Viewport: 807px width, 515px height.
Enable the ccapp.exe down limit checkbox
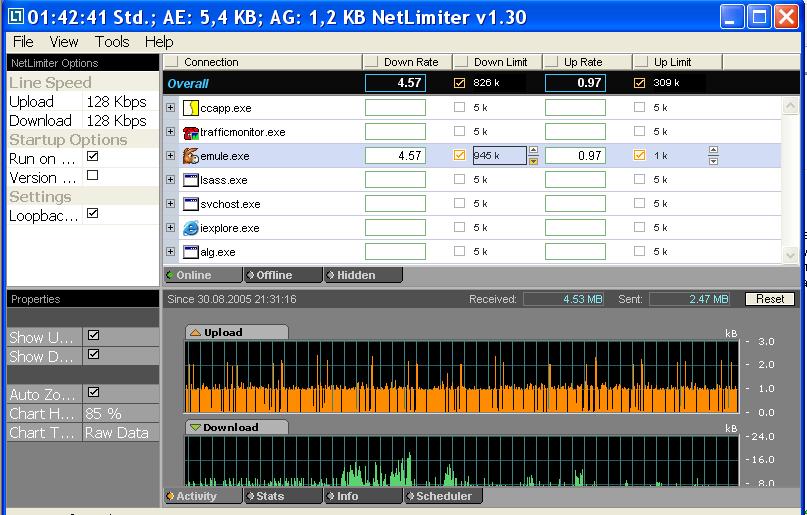pyautogui.click(x=459, y=107)
